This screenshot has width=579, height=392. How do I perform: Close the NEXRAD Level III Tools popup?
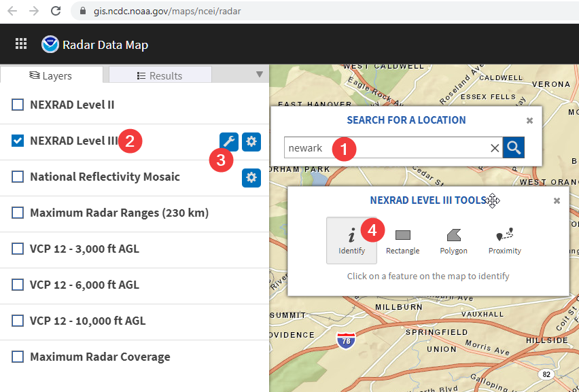(557, 200)
